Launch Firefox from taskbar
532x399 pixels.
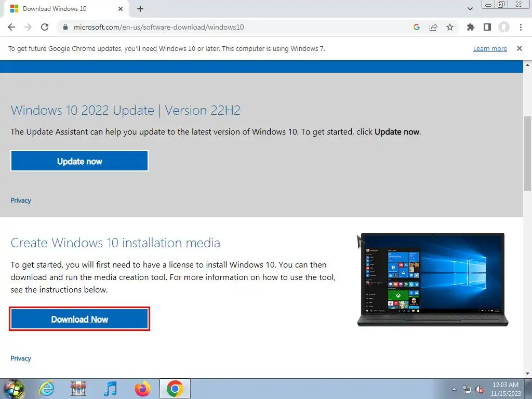coord(142,389)
